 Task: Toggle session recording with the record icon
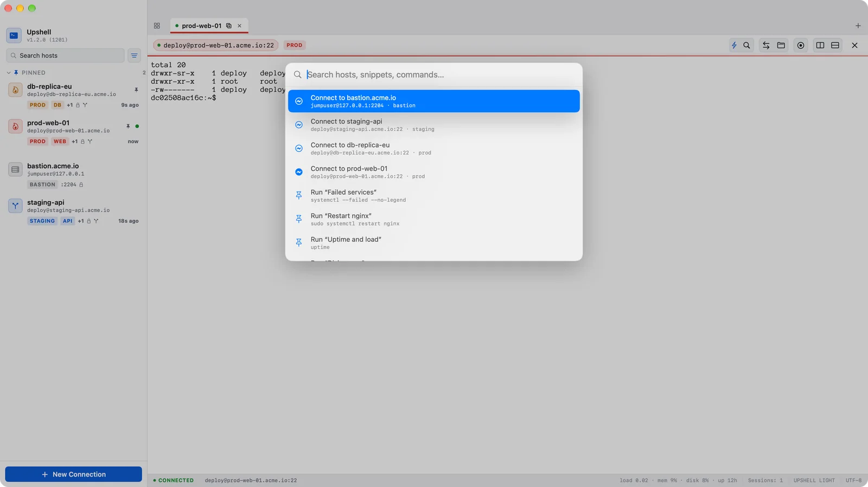coord(801,46)
